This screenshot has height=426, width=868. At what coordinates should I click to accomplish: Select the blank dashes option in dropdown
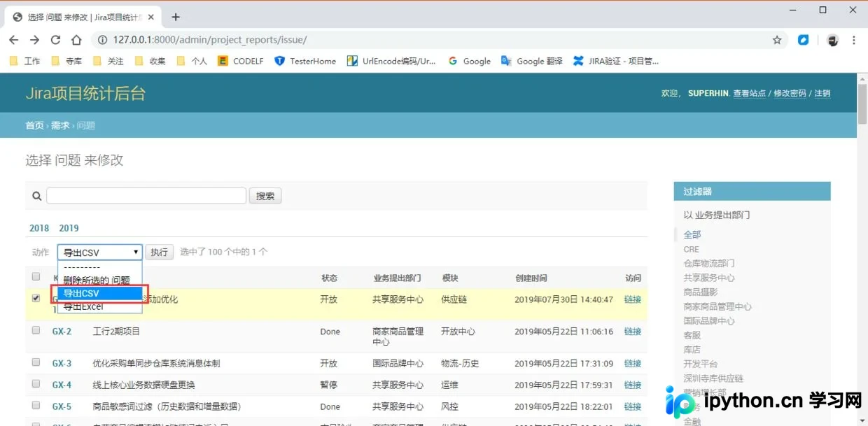(x=100, y=267)
